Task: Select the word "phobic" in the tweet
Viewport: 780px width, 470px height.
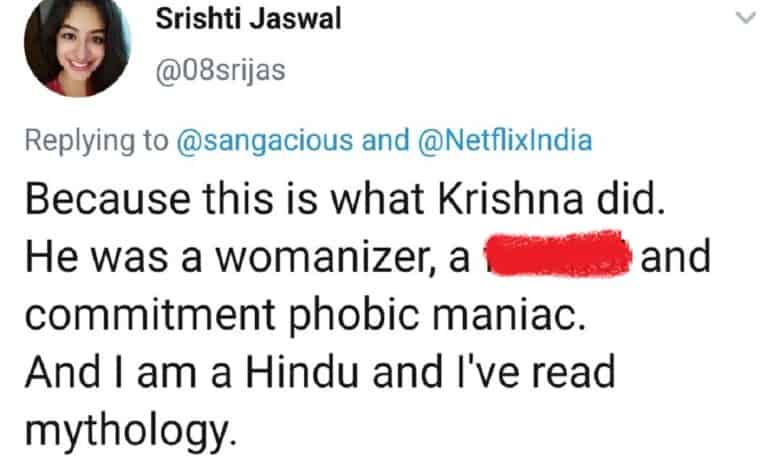Action: (x=354, y=317)
